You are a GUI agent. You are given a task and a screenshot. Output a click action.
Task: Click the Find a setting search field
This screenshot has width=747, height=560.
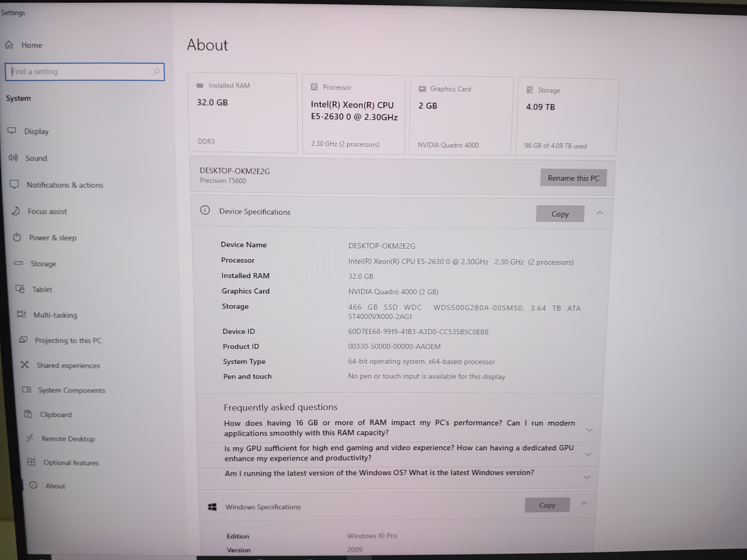(85, 72)
